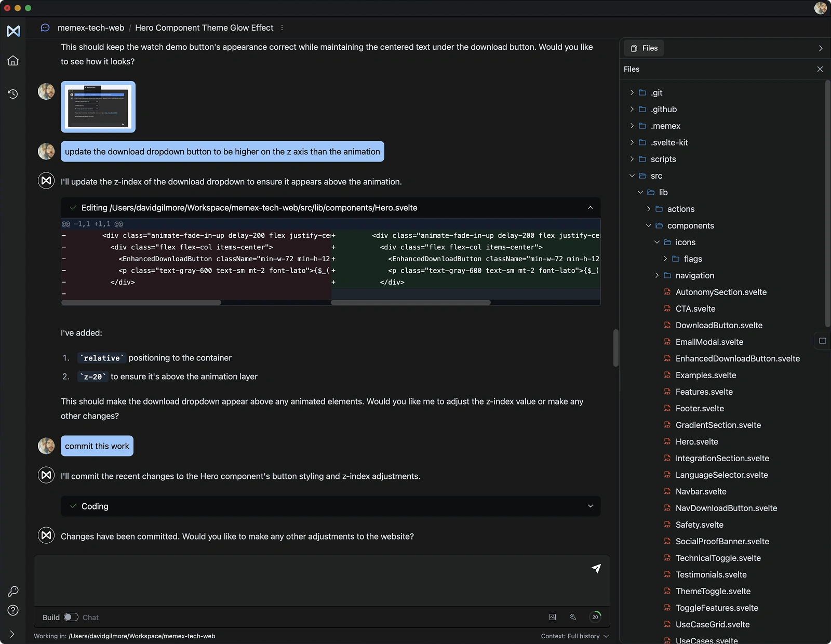Expand the completed Coding section

click(590, 506)
